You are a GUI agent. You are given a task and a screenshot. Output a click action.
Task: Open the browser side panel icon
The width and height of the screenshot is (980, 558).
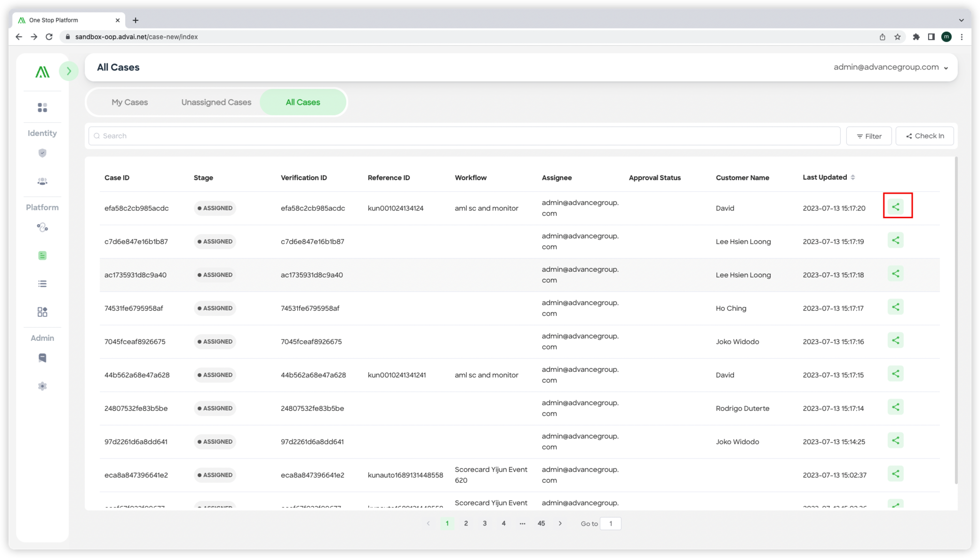(x=931, y=37)
